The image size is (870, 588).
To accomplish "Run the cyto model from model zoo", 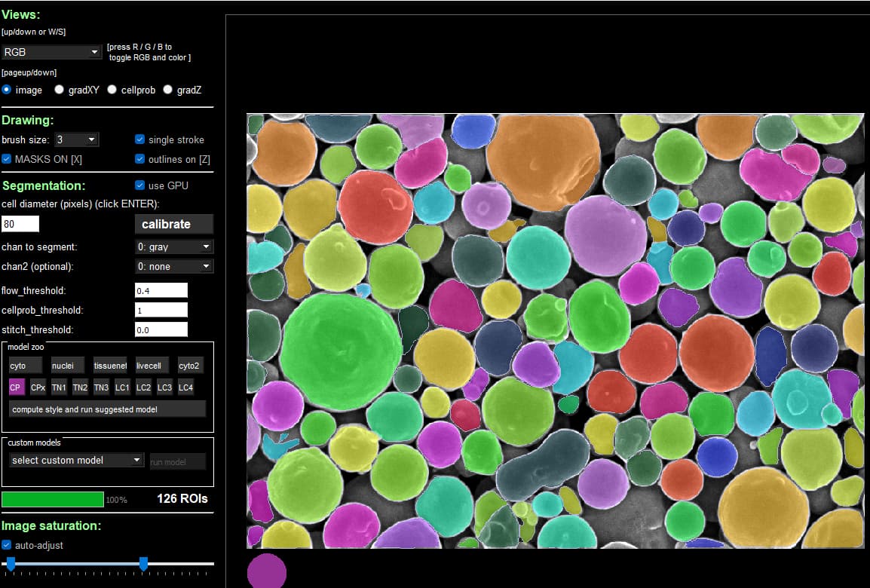I will [25, 366].
